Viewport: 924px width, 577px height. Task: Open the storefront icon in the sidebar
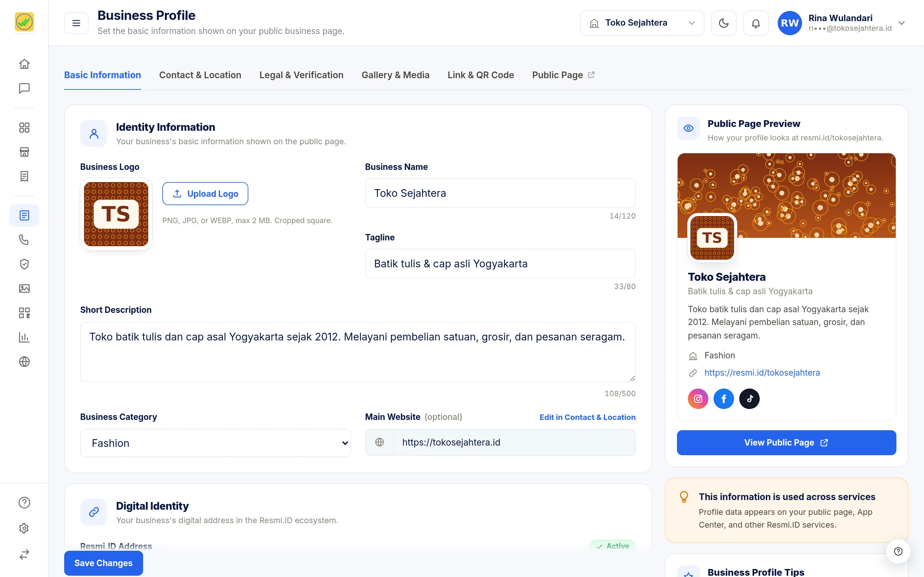pos(24,152)
